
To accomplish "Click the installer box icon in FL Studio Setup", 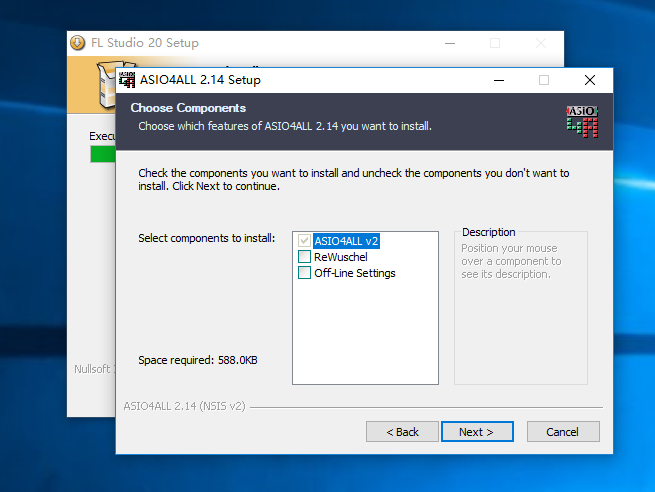I will click(107, 85).
